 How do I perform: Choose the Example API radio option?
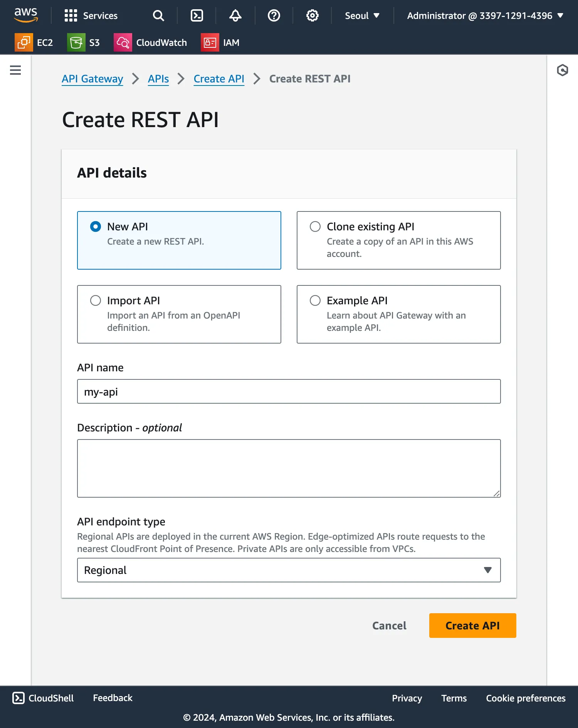click(x=315, y=300)
